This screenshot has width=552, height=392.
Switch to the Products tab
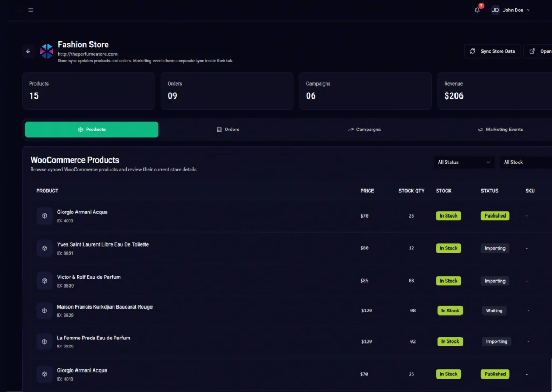click(92, 129)
